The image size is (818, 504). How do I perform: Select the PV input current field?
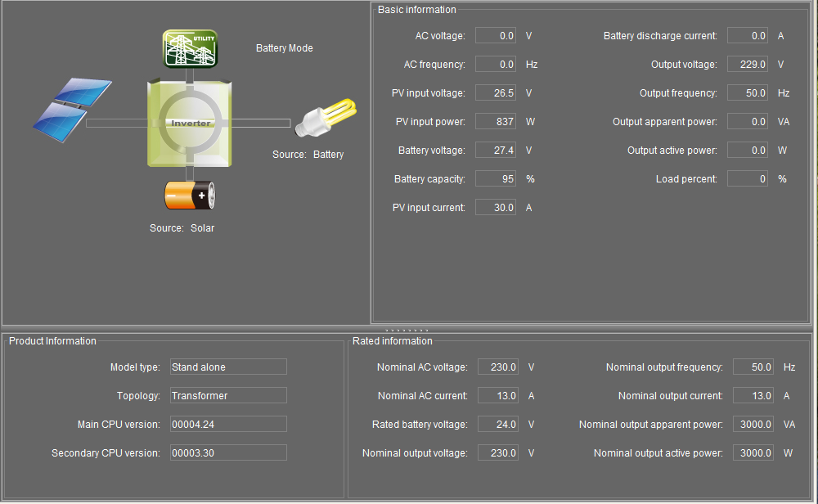[496, 208]
